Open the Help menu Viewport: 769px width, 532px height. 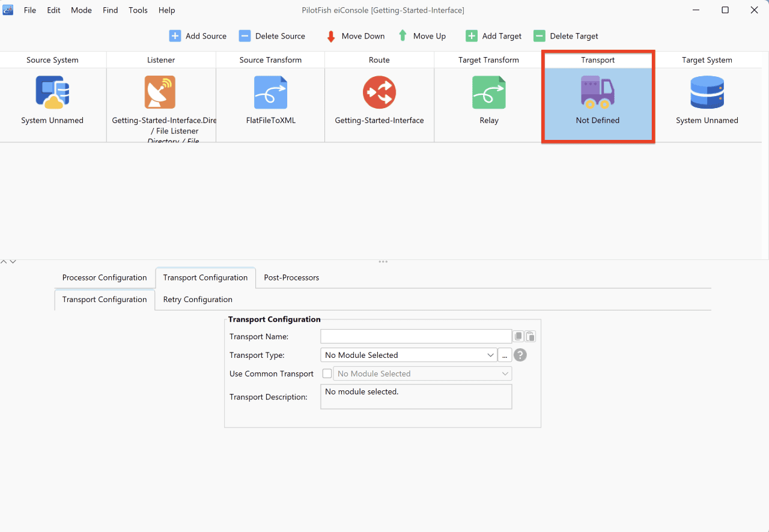coord(167,10)
